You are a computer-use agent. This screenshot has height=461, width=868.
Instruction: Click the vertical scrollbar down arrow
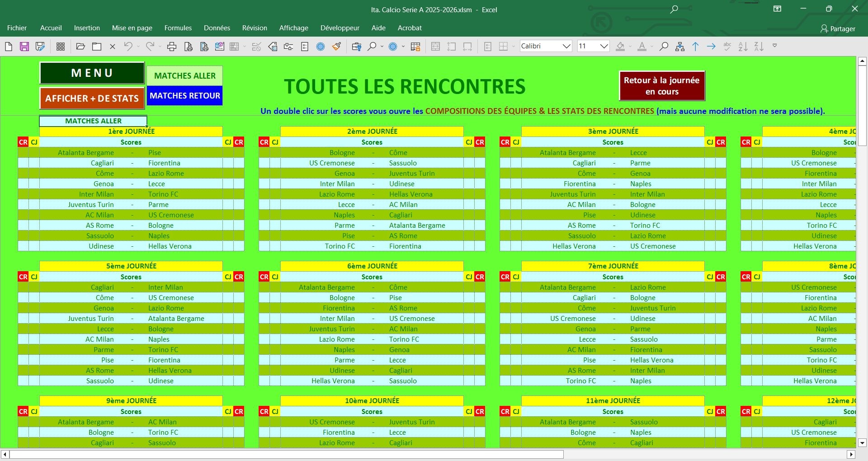pos(862,443)
